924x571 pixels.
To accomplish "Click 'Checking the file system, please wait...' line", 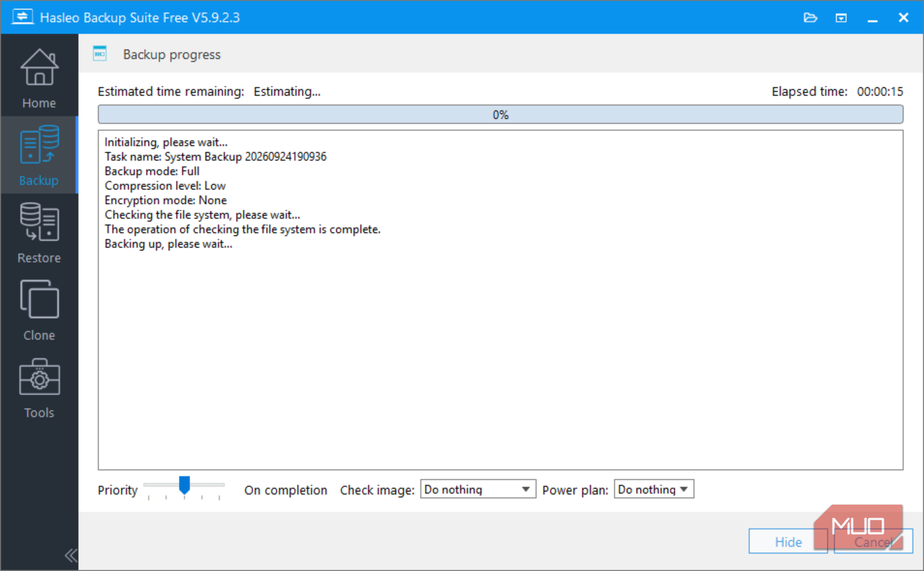I will click(x=202, y=215).
